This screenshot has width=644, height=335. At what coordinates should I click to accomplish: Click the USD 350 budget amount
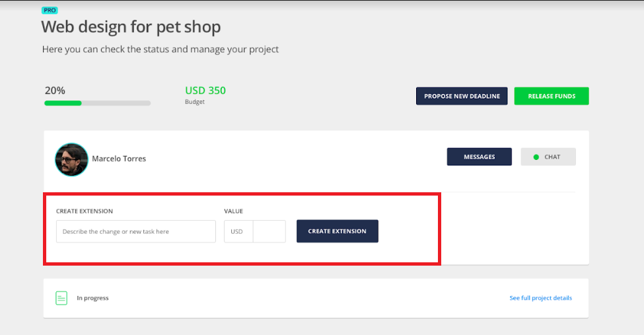pyautogui.click(x=205, y=91)
